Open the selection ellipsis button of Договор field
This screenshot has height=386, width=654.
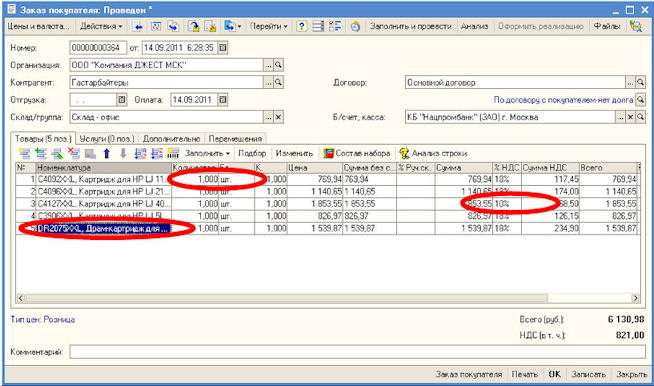[x=630, y=83]
